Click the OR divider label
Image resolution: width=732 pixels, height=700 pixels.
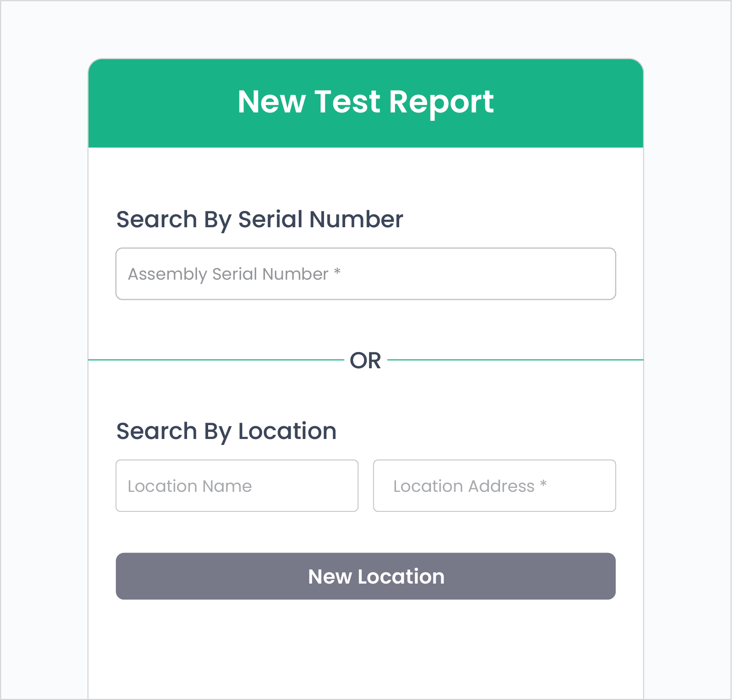365,360
